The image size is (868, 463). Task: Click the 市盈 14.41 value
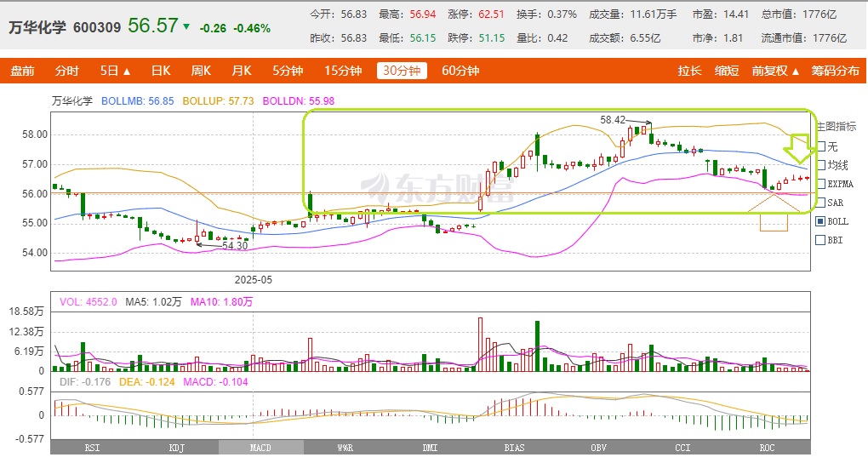click(x=736, y=14)
